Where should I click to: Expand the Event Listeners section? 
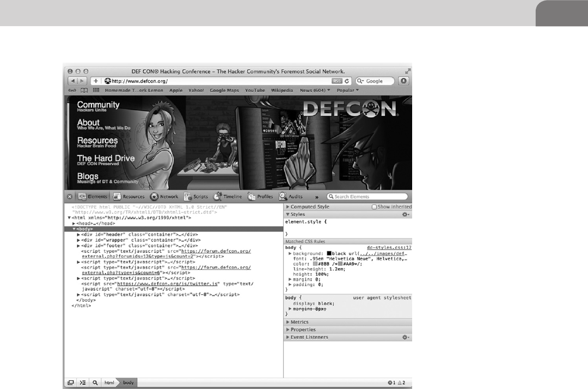pyautogui.click(x=287, y=337)
